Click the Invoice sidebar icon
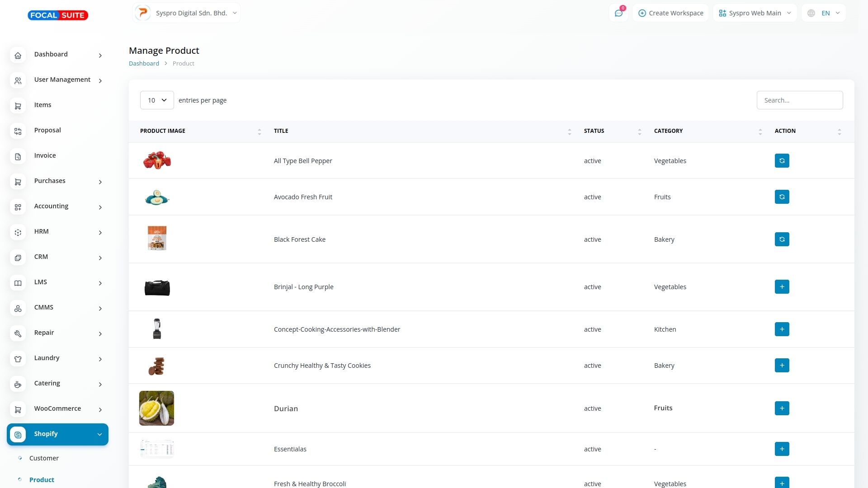868x488 pixels. 18,156
